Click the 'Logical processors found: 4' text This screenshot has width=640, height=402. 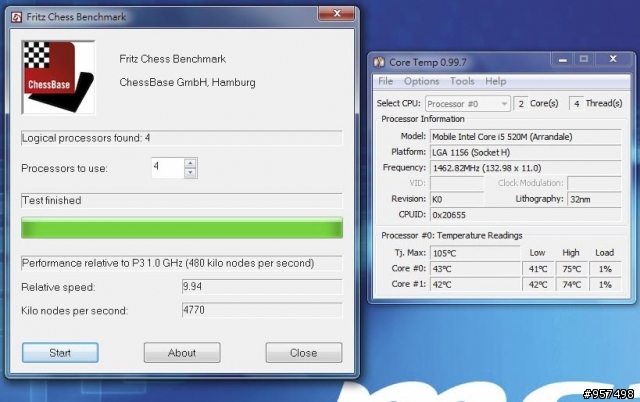(x=86, y=138)
